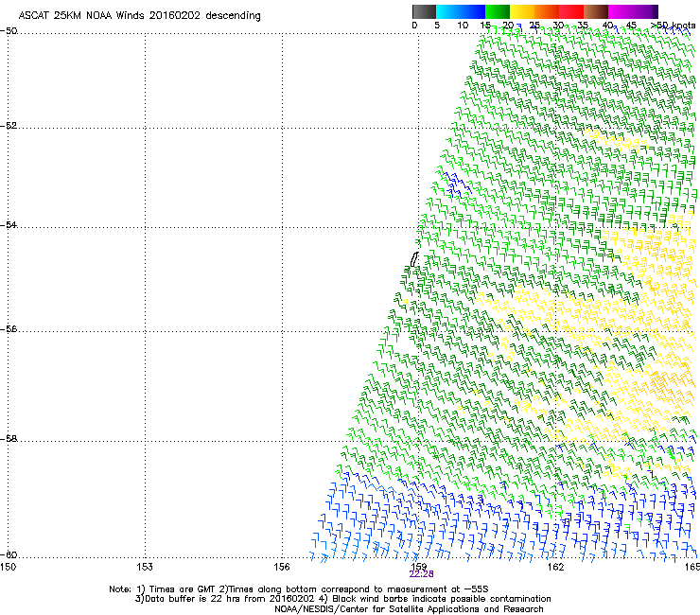Screen dimensions: 700x615
Task: Pick the orange 25-30 knot legend swatch
Action: click(547, 11)
